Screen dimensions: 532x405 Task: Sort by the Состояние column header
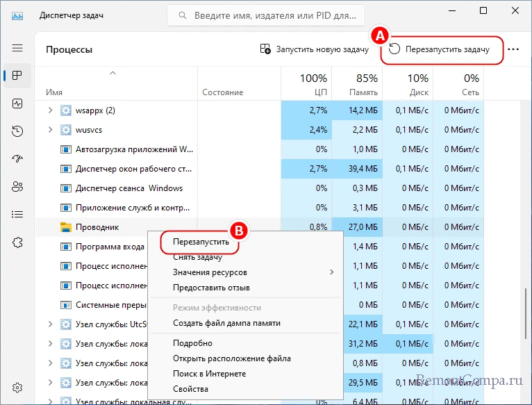pyautogui.click(x=239, y=84)
